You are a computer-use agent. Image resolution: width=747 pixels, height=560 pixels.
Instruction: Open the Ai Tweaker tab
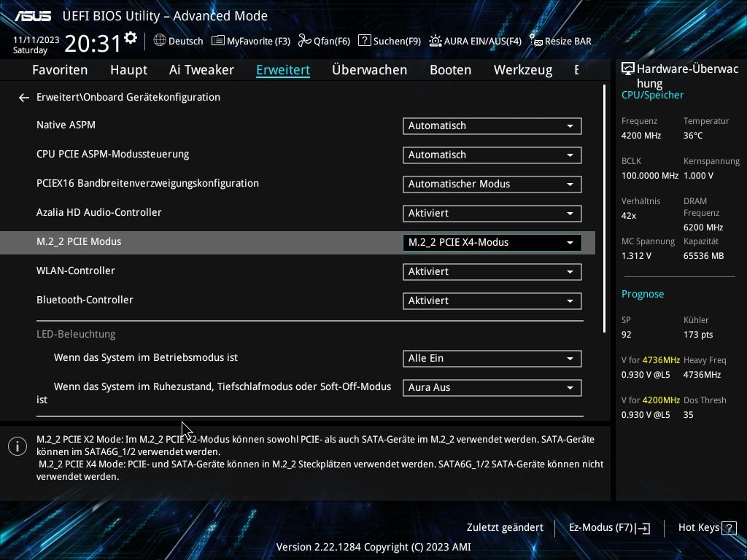coord(201,70)
